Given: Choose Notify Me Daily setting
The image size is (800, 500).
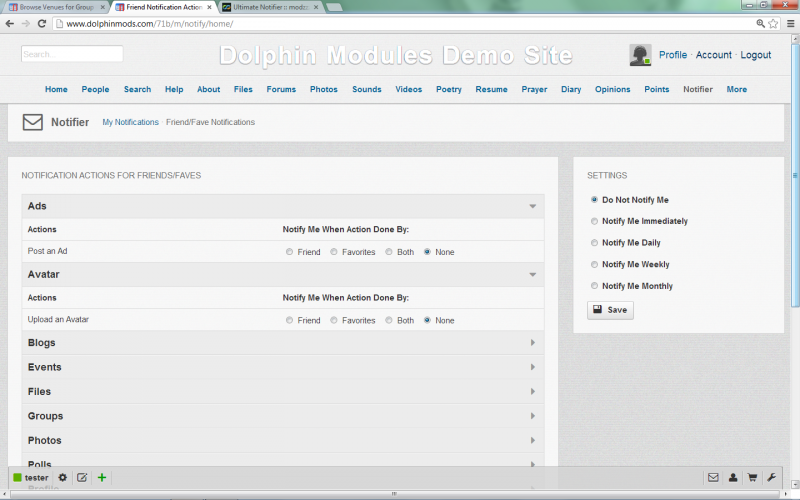Looking at the screenshot, I should 595,243.
